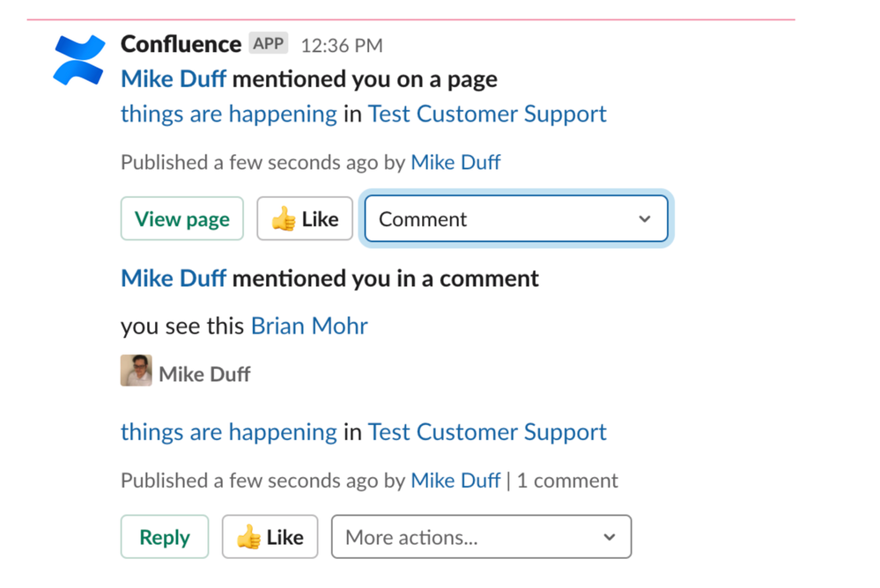This screenshot has height=588, width=880.
Task: Click Mike Duff link in first 'Published' line
Action: pyautogui.click(x=455, y=162)
